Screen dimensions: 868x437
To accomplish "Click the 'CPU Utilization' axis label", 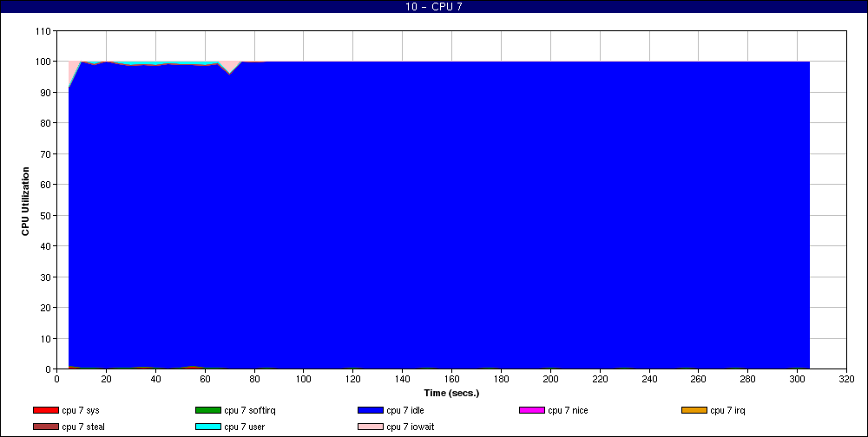I will pos(25,201).
